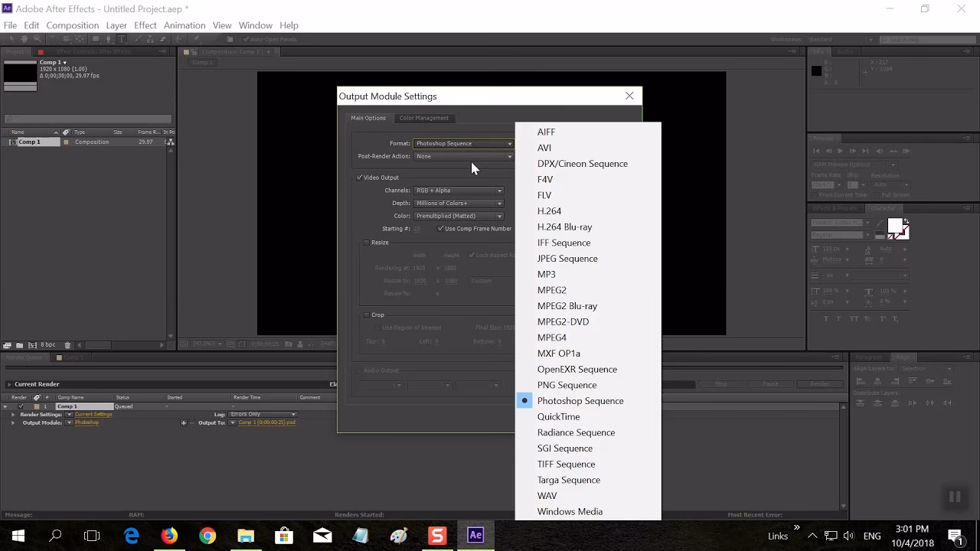The image size is (980, 551).
Task: Select the Selection tool in the toolbar
Action: click(12, 39)
